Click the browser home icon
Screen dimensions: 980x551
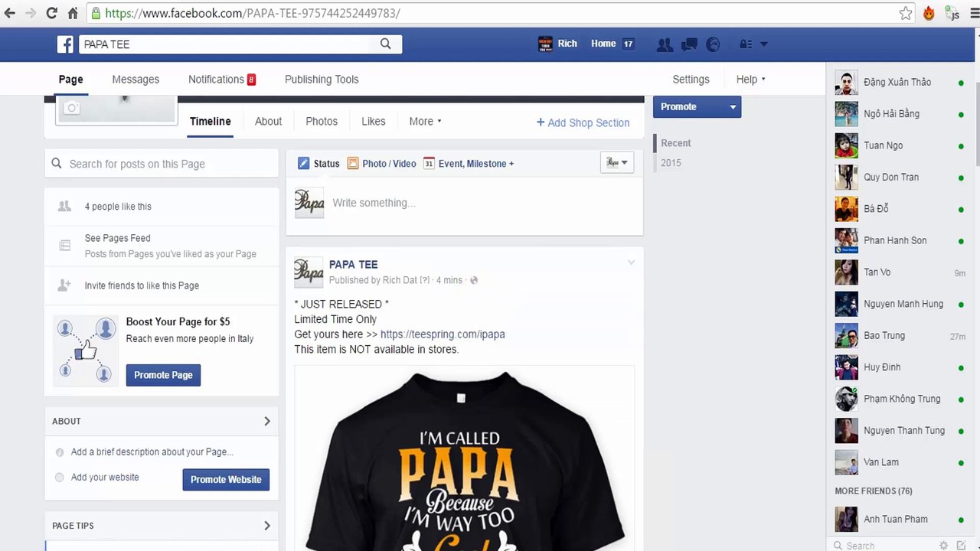point(73,13)
